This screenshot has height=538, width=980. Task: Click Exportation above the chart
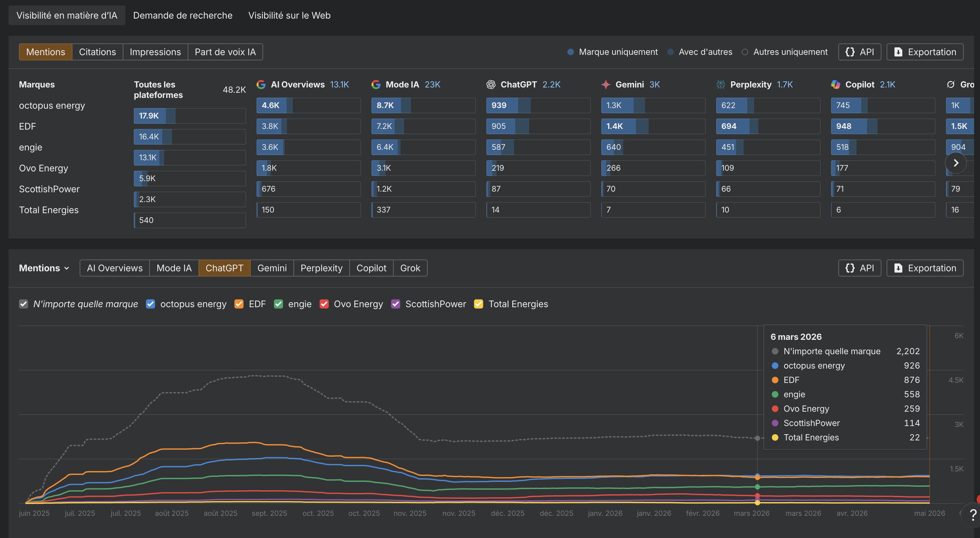925,268
